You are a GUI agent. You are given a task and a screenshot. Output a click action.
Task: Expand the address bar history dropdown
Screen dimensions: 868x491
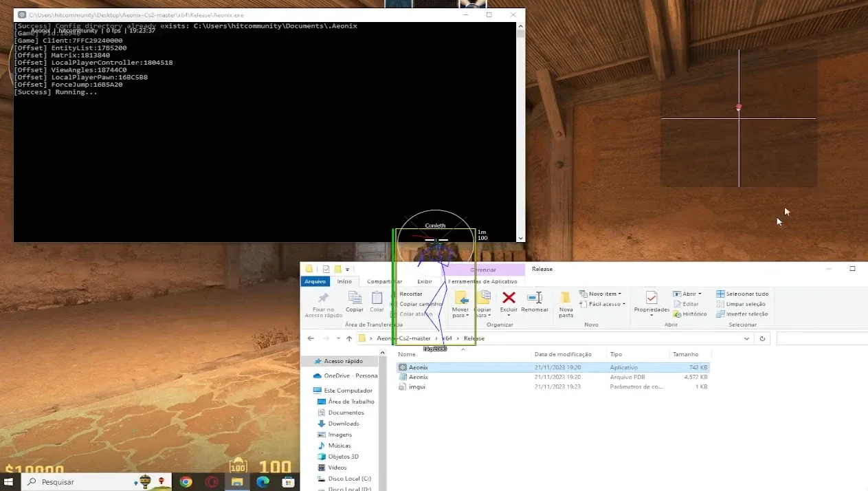(747, 338)
